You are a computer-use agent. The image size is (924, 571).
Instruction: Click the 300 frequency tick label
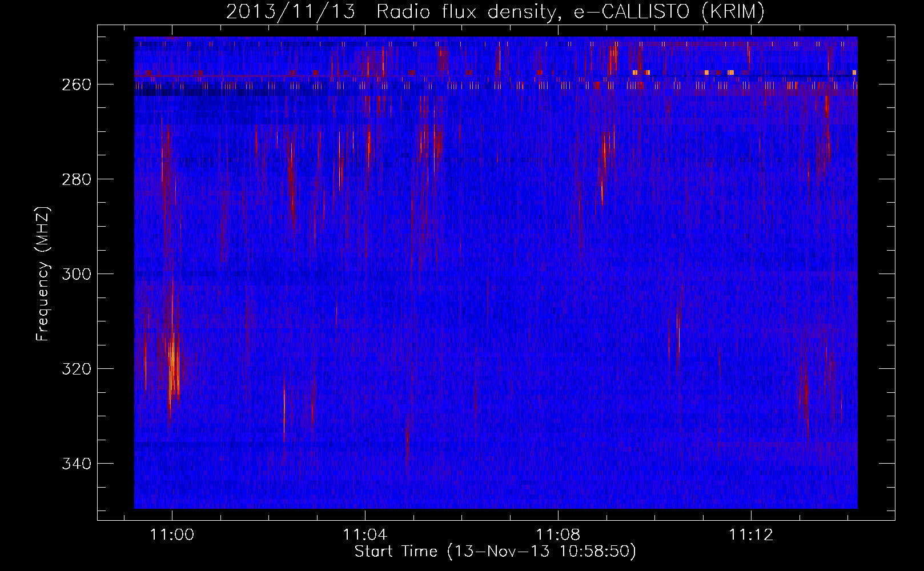tap(77, 274)
